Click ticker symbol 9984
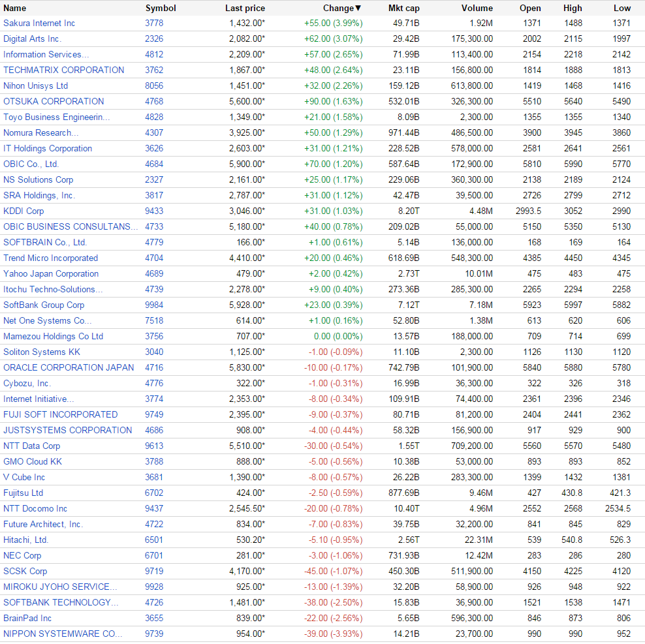Screen dimensions: 645x644 point(154,305)
